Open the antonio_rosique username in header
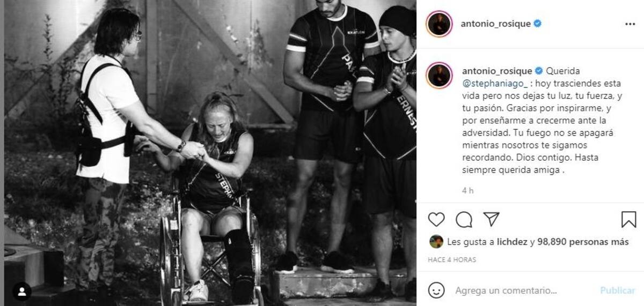The width and height of the screenshot is (644, 306). 496,24
